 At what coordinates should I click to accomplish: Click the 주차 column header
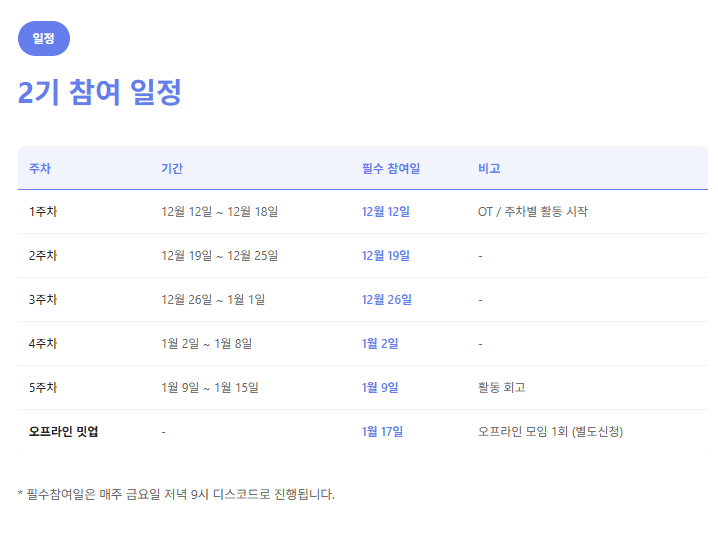coord(40,168)
